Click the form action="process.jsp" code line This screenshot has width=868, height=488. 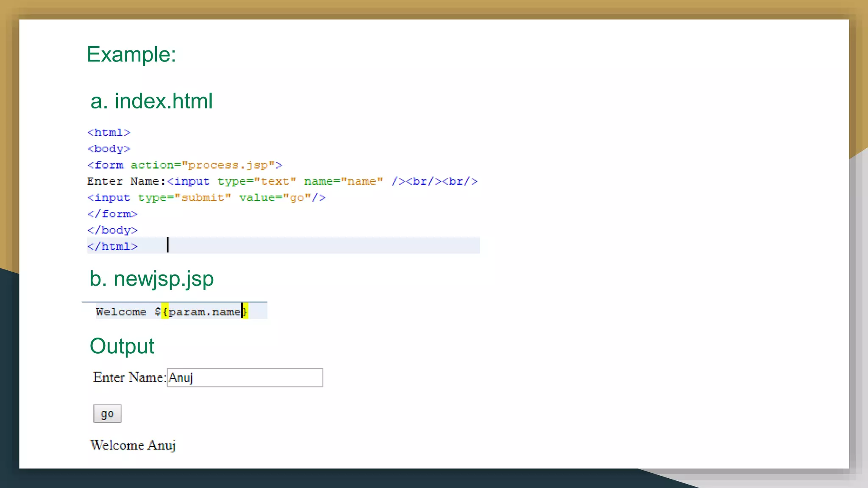(x=185, y=165)
